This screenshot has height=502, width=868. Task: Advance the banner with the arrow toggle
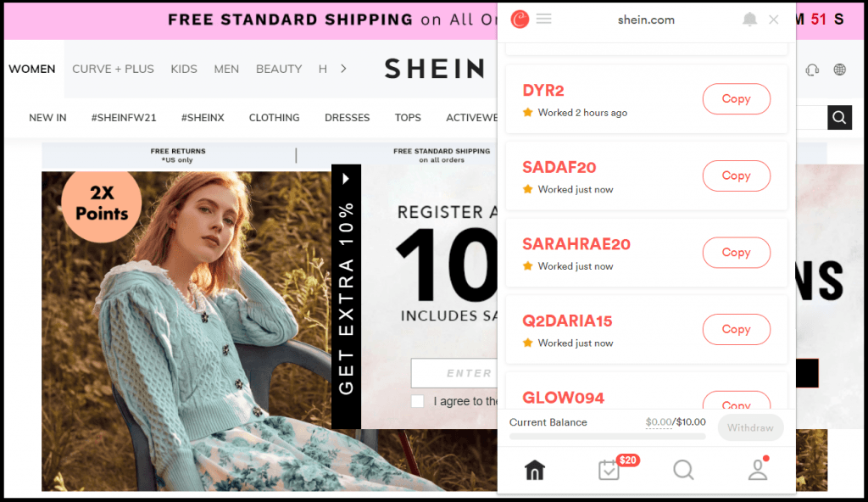click(x=345, y=178)
